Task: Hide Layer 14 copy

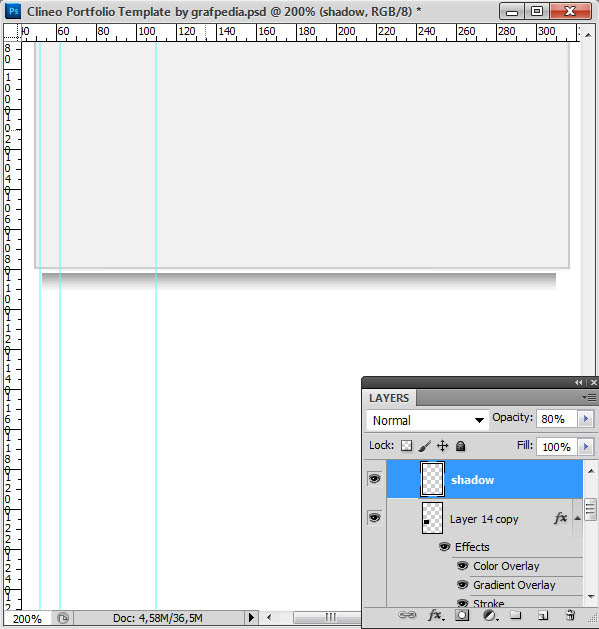Action: pos(374,517)
